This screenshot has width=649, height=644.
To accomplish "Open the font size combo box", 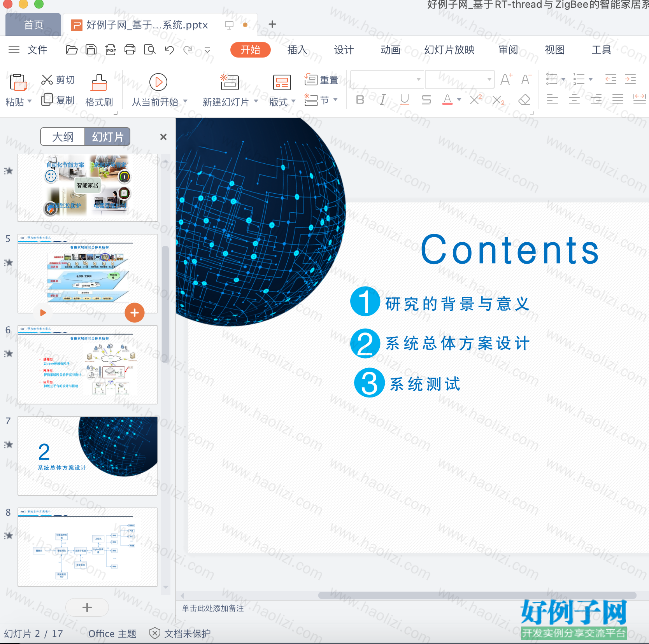I will pos(460,79).
